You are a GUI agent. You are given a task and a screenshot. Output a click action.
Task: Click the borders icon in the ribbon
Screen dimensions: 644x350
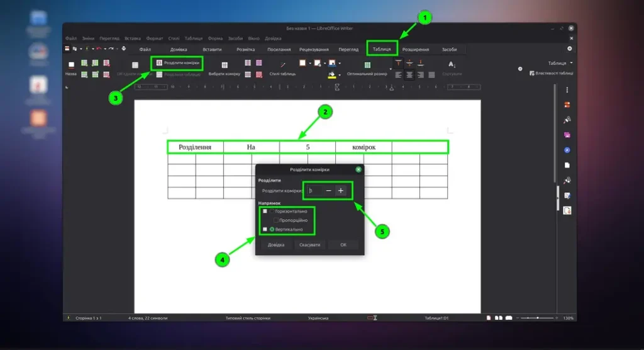(303, 63)
